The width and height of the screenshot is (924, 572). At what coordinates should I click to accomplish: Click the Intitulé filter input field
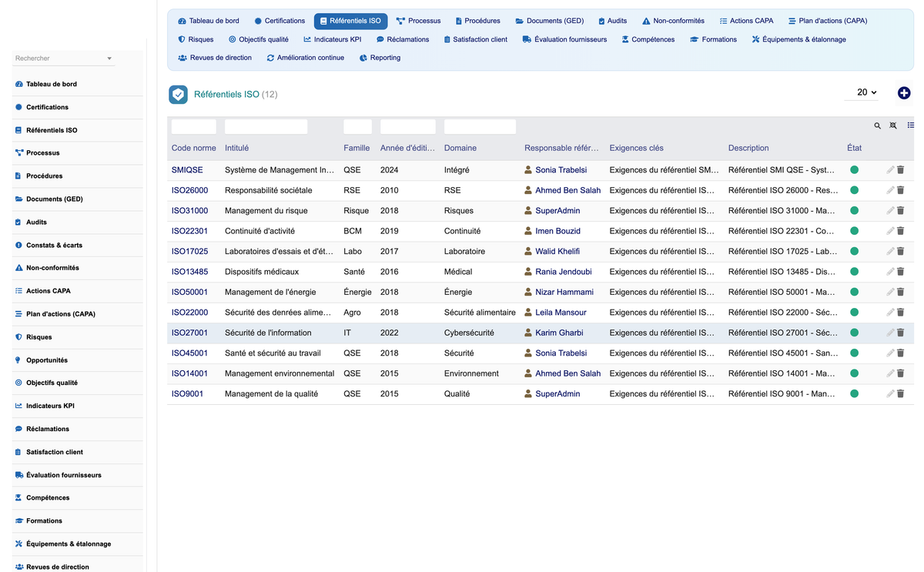click(266, 126)
